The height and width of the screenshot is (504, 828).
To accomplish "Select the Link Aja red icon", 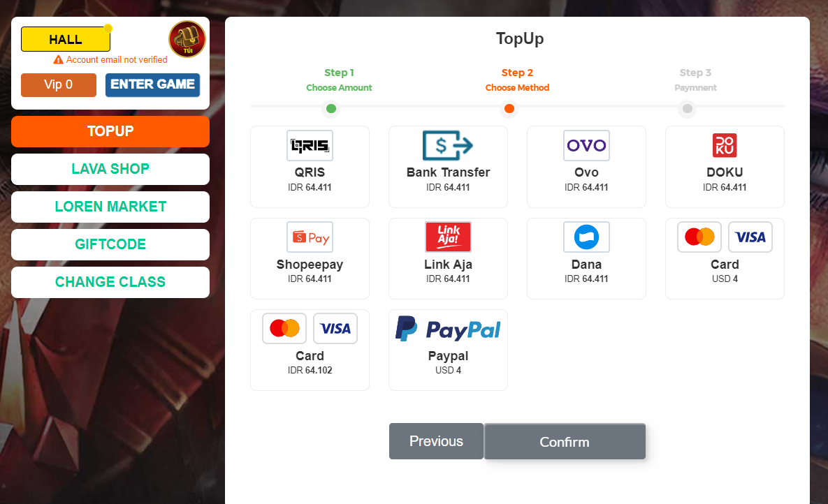I will (x=448, y=237).
